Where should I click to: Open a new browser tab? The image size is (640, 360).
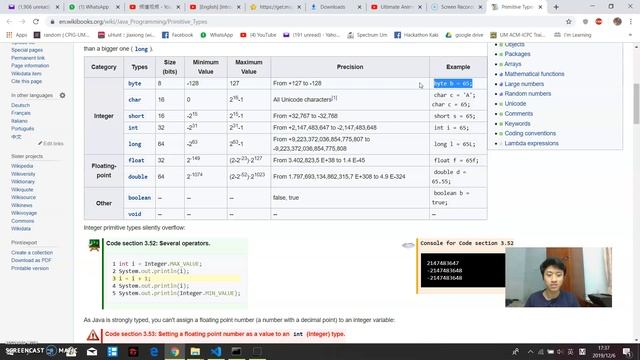pyautogui.click(x=556, y=7)
